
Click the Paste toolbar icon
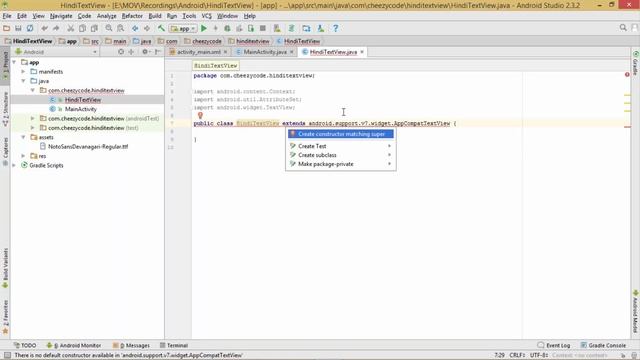[94, 29]
